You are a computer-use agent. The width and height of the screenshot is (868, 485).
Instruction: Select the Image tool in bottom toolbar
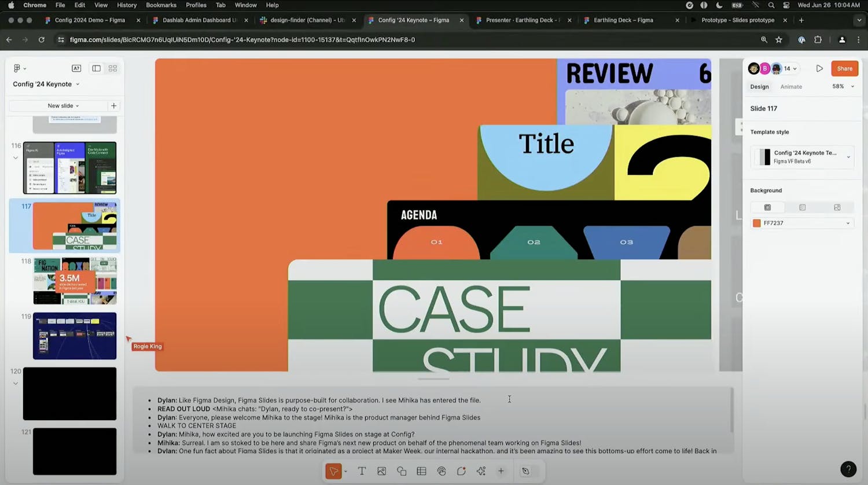coord(381,471)
